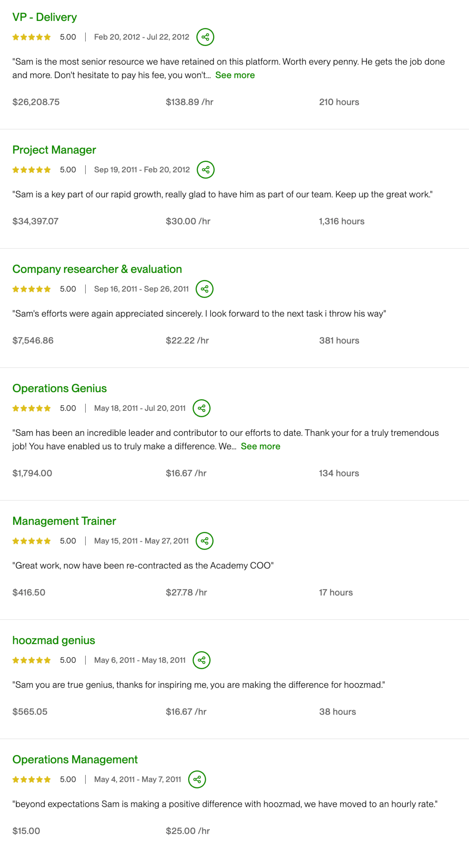
Task: Click the star rating of Operations Management
Action: (x=32, y=780)
